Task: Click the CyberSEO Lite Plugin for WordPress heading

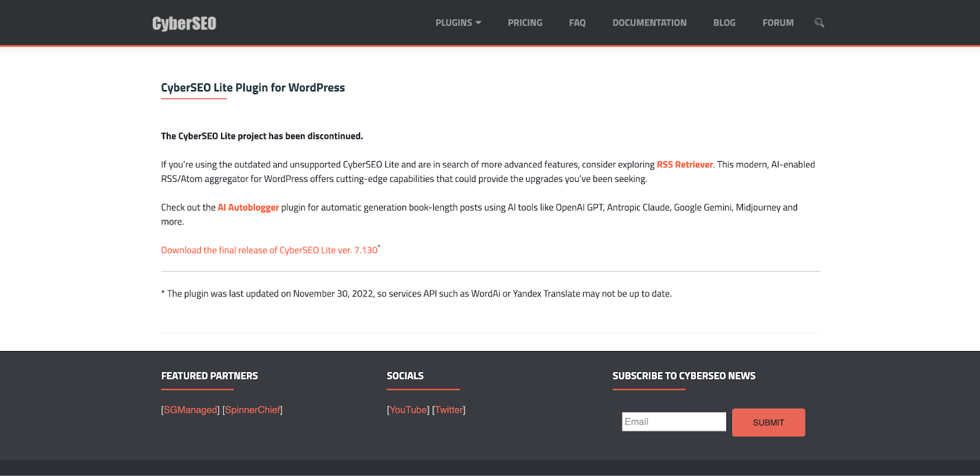Action: (253, 88)
